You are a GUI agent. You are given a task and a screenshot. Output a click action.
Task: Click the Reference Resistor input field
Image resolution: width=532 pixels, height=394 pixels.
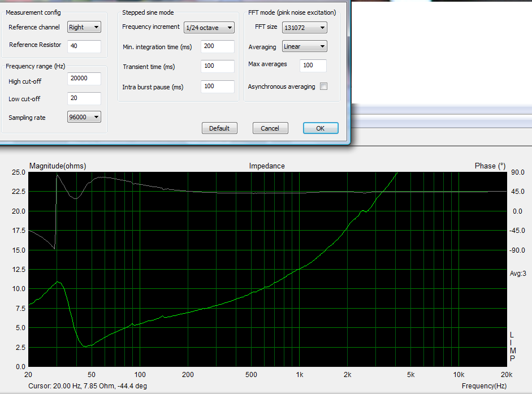[x=84, y=46]
